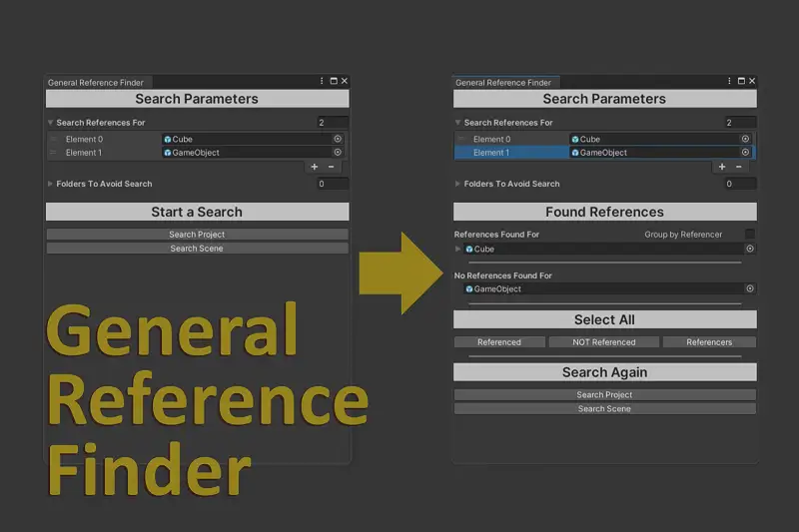
Task: Edit Folders To Avoid size field in left window
Action: 333,184
